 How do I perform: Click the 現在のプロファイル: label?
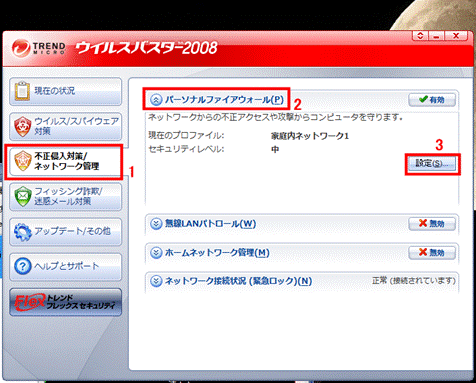[186, 136]
